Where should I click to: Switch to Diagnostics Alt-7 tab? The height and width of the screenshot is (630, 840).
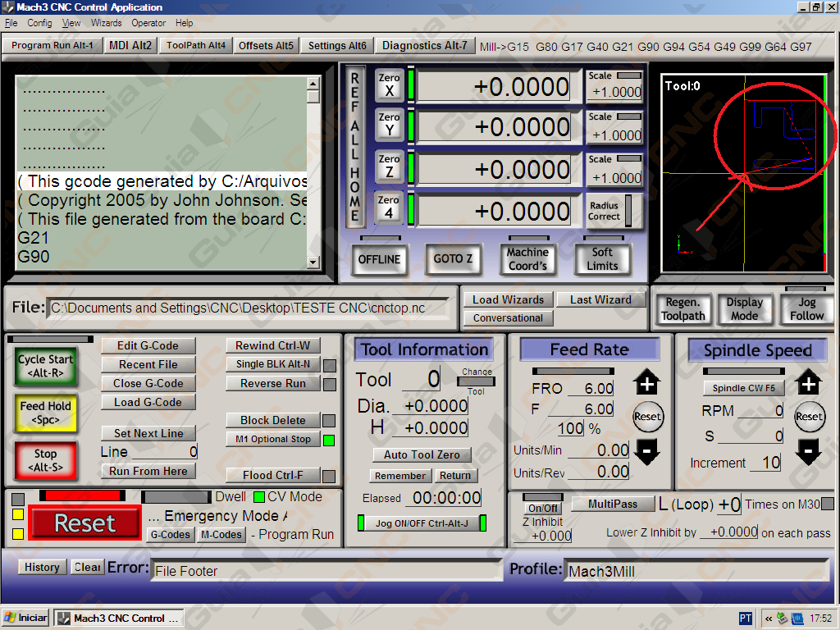tap(424, 46)
